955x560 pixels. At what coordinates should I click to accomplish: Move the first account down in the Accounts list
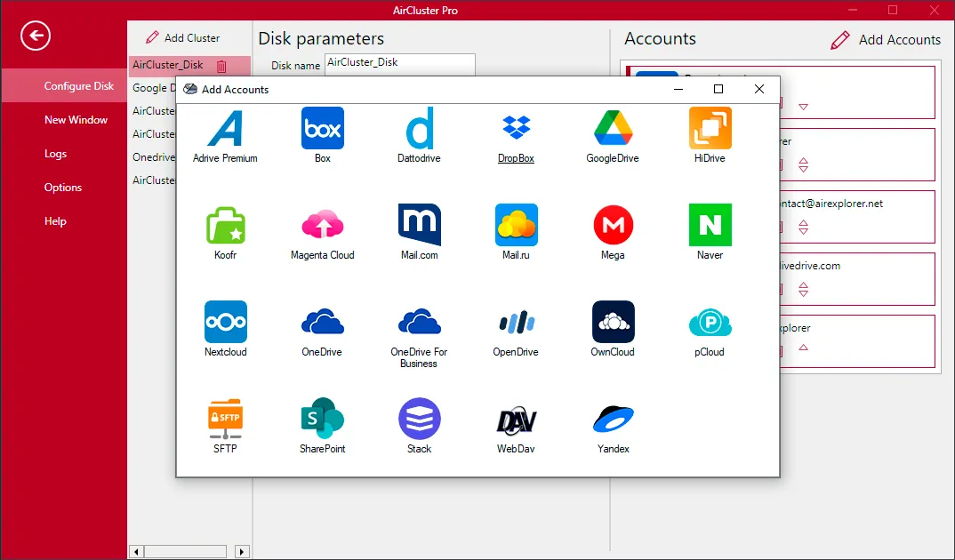click(803, 108)
